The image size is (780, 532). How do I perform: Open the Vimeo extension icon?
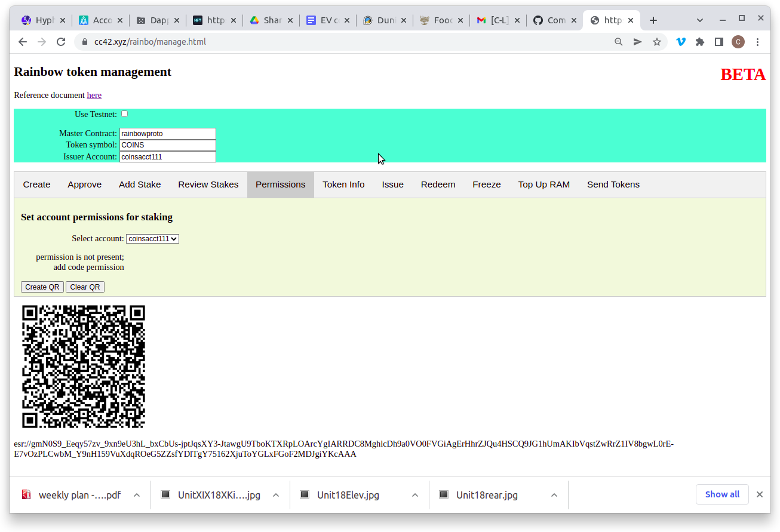click(x=680, y=42)
